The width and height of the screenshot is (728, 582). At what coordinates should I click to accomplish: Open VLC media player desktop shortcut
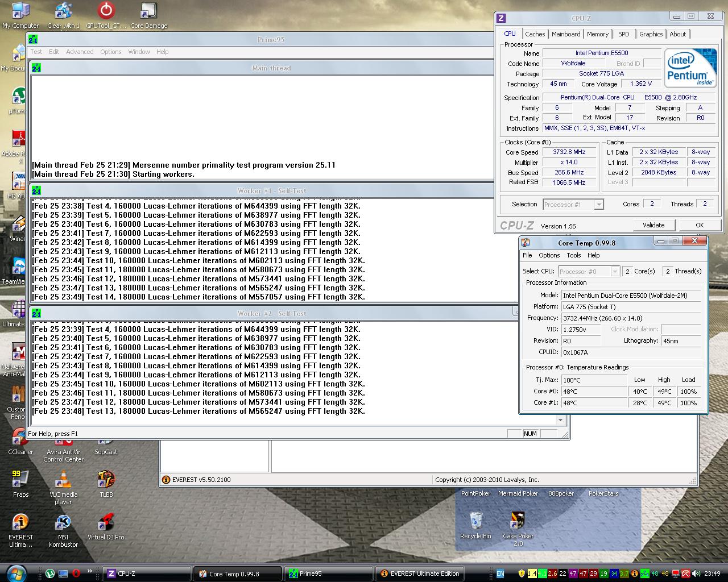[63, 481]
